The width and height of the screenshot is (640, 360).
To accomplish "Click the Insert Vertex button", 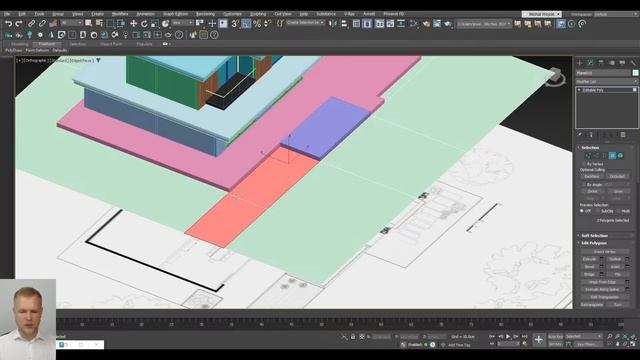I will pyautogui.click(x=605, y=251).
